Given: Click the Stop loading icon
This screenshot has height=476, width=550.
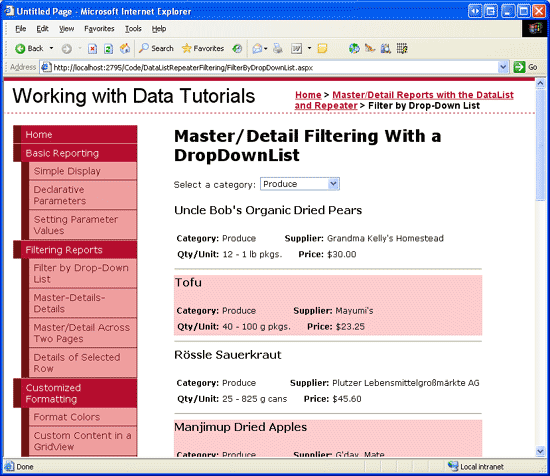Looking at the screenshot, I should (x=92, y=48).
